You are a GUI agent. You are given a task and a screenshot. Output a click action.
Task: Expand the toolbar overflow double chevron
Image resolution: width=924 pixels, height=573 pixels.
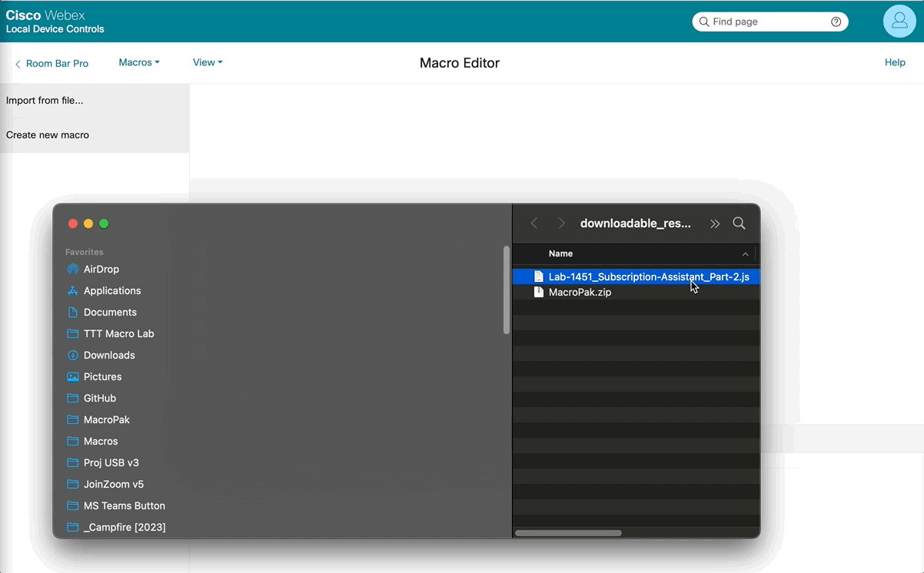(x=715, y=224)
